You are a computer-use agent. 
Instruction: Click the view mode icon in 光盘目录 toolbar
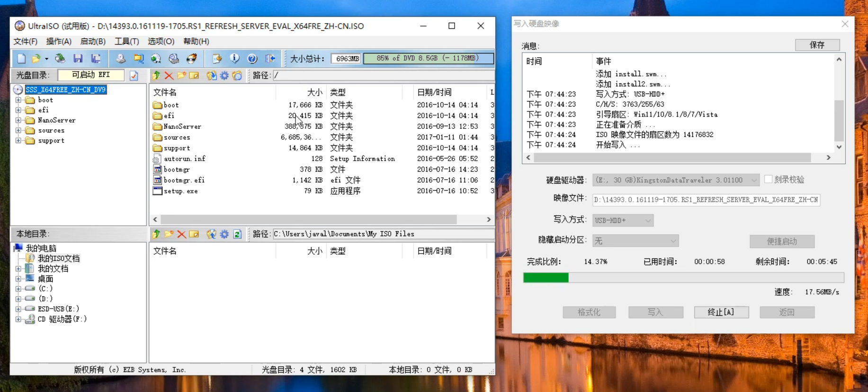click(237, 75)
